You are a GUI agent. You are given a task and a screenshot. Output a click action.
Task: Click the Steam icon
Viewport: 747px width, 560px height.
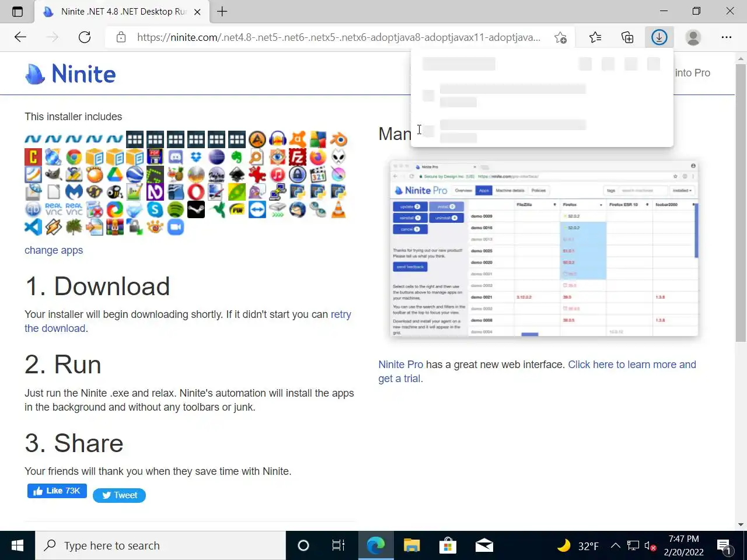pyautogui.click(x=196, y=209)
